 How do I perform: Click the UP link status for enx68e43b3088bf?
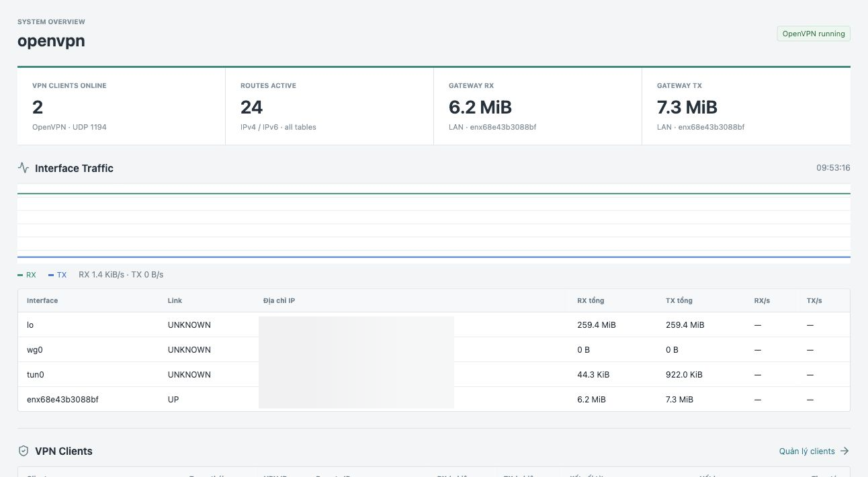[173, 400]
